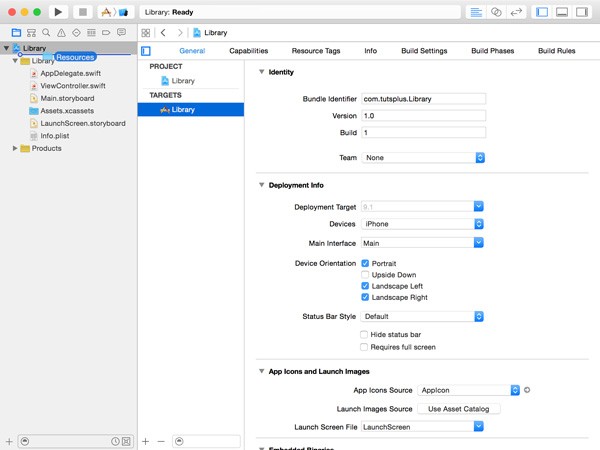Uncheck the Portrait orientation
Screen dimensions: 600x450
tap(365, 263)
